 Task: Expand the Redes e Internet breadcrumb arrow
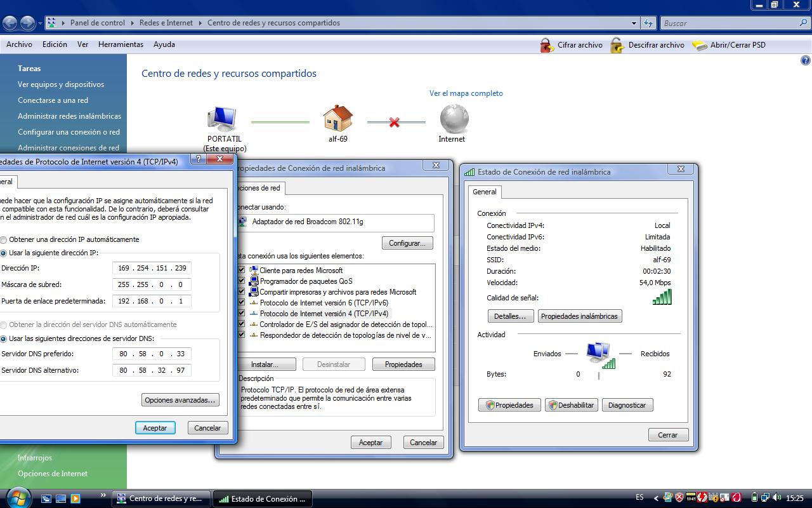click(x=200, y=23)
